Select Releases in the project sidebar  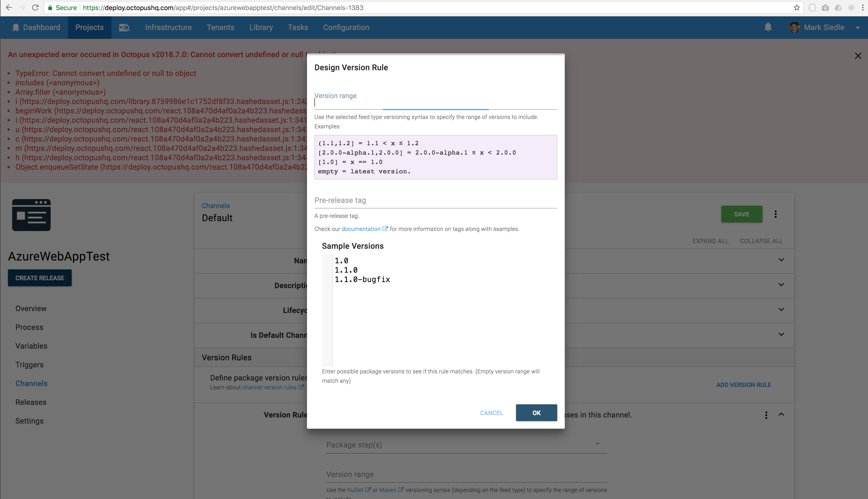[31, 402]
